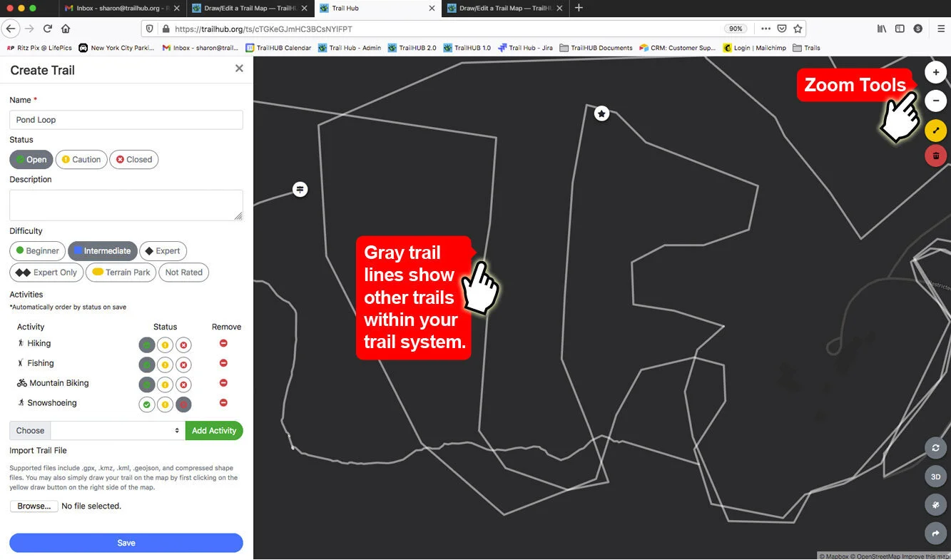This screenshot has height=560, width=951.
Task: Open the Choose activity dropdown
Action: 118,431
